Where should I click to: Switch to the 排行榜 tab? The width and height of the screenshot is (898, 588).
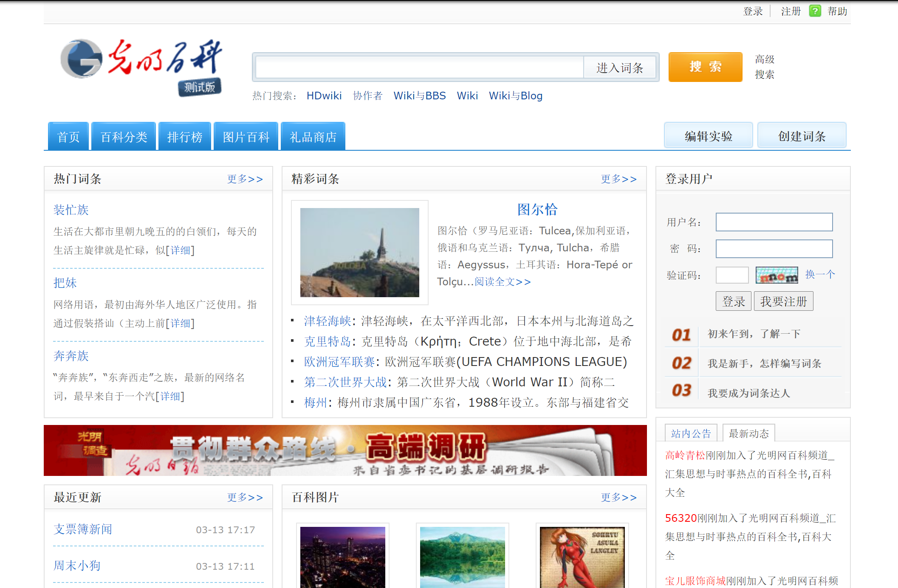185,136
